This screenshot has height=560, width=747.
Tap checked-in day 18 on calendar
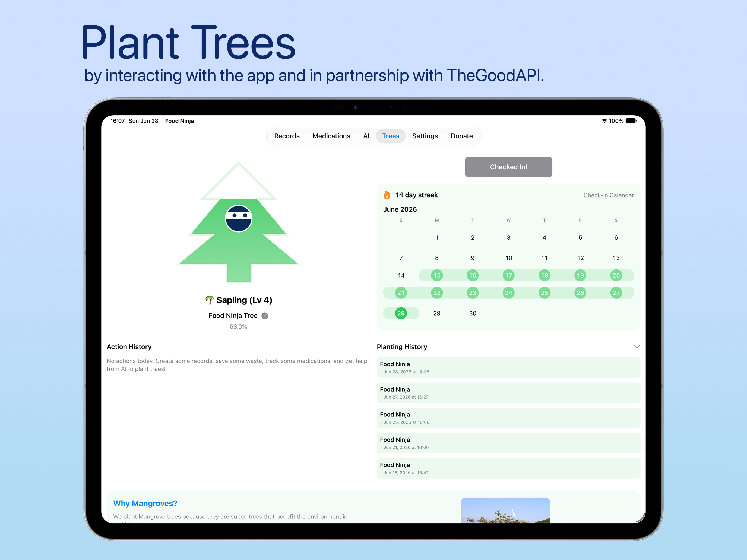pyautogui.click(x=545, y=275)
